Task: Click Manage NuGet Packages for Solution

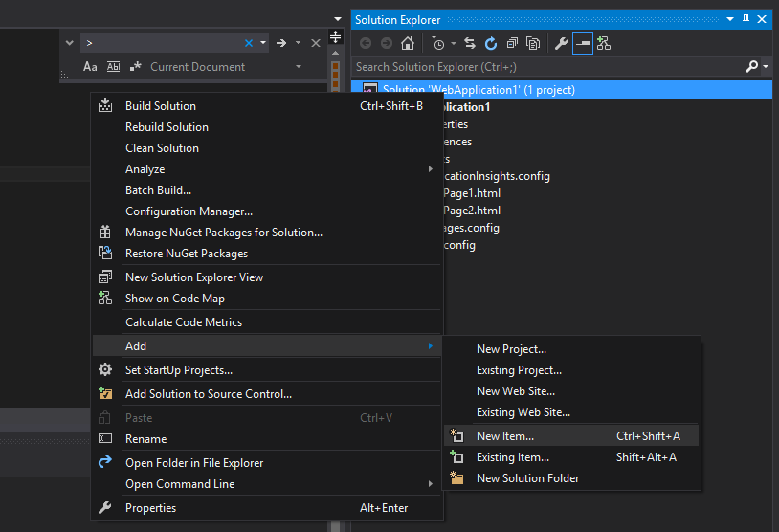Action: point(223,233)
